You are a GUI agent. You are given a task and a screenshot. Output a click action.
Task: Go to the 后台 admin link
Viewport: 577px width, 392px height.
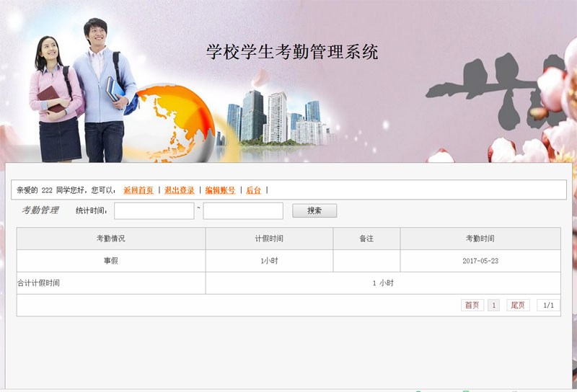click(x=254, y=190)
